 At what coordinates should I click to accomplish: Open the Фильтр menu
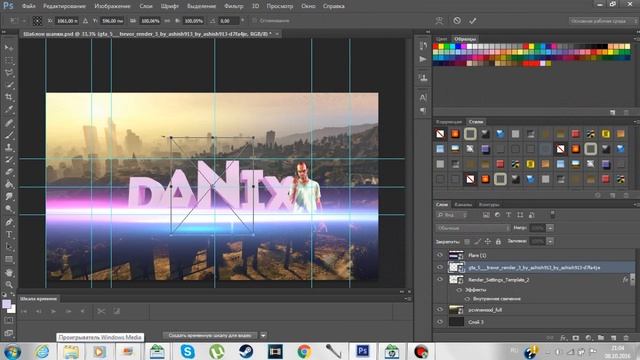(233, 6)
